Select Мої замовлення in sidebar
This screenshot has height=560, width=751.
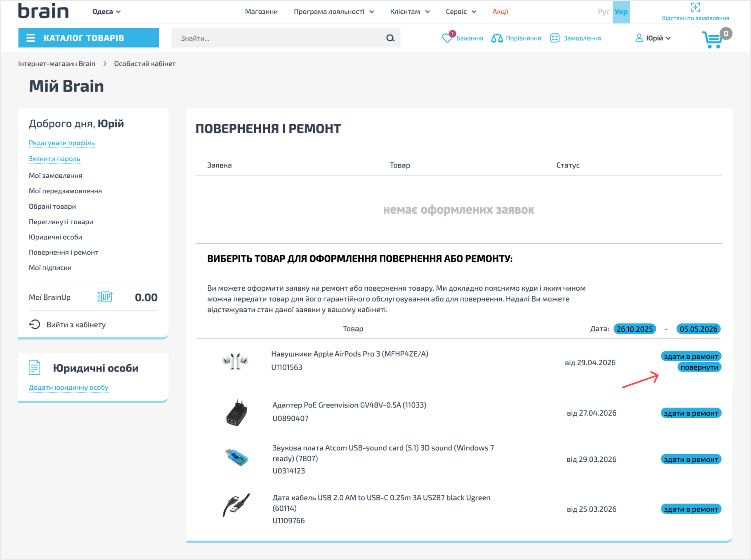55,176
